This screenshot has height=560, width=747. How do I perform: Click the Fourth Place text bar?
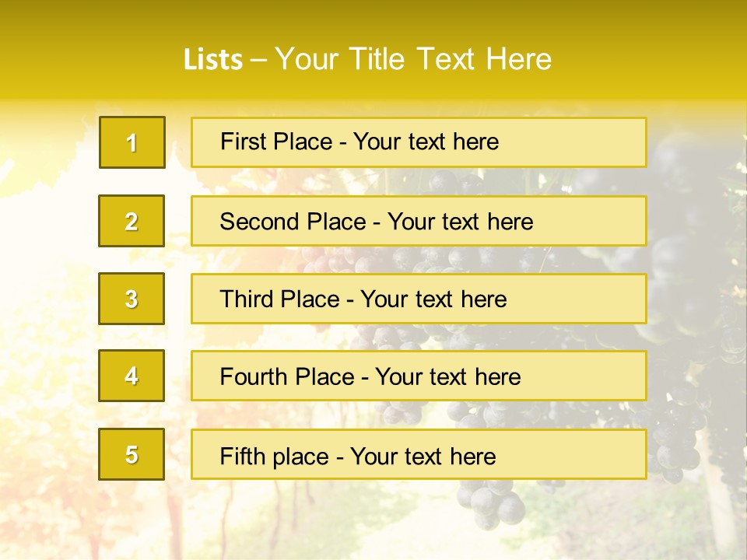click(x=419, y=376)
